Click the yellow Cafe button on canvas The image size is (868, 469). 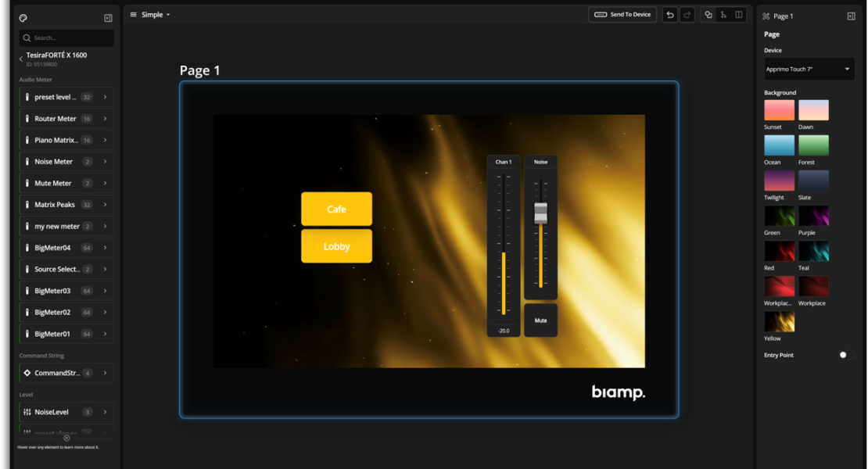click(x=336, y=209)
